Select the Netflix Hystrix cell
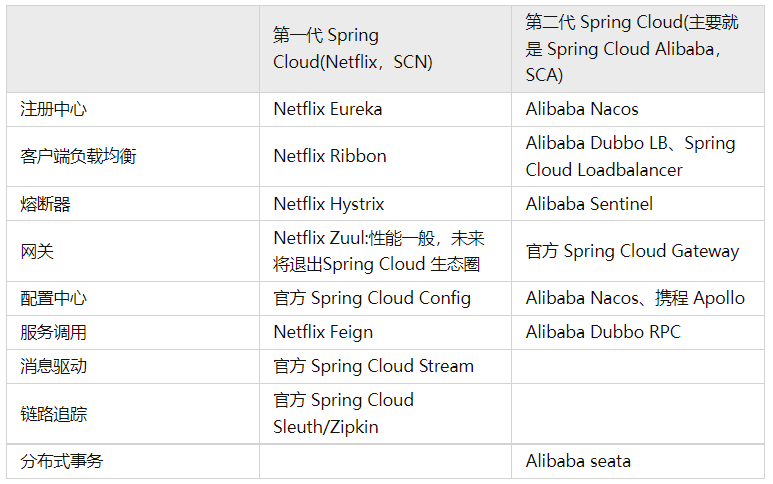 click(x=329, y=204)
